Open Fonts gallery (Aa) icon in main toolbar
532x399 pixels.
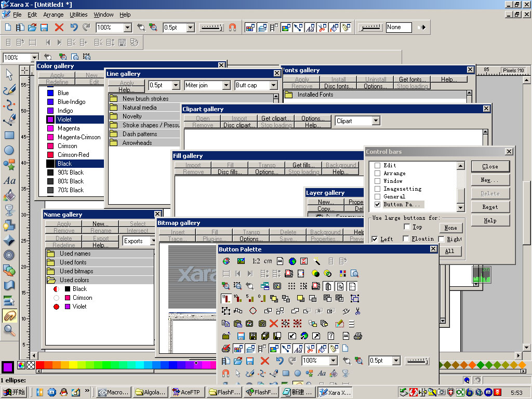[310, 27]
